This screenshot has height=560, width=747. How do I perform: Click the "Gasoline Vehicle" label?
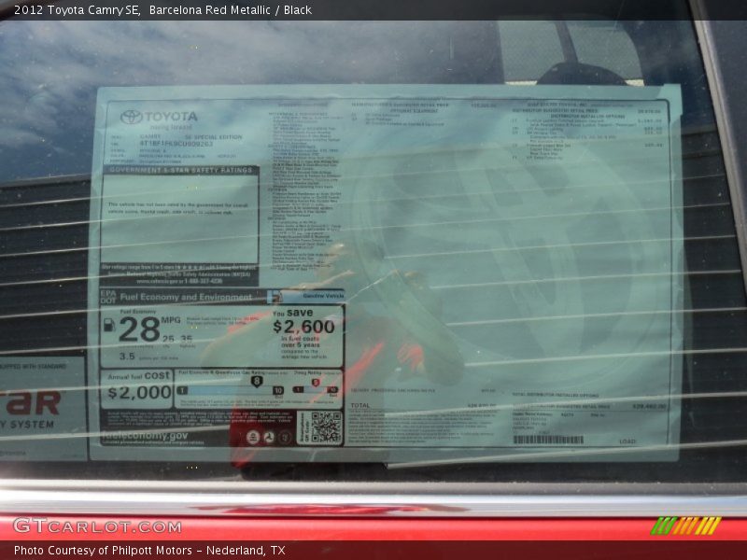pyautogui.click(x=323, y=296)
